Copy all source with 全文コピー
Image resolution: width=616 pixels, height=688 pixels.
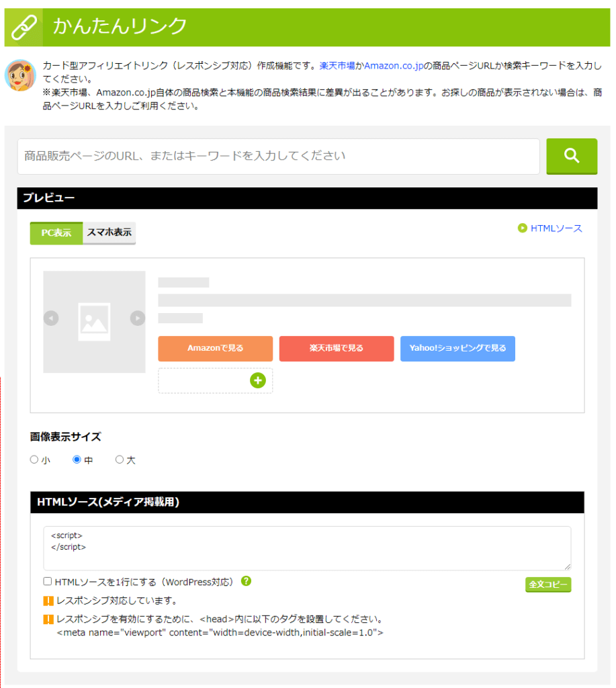[x=548, y=585]
